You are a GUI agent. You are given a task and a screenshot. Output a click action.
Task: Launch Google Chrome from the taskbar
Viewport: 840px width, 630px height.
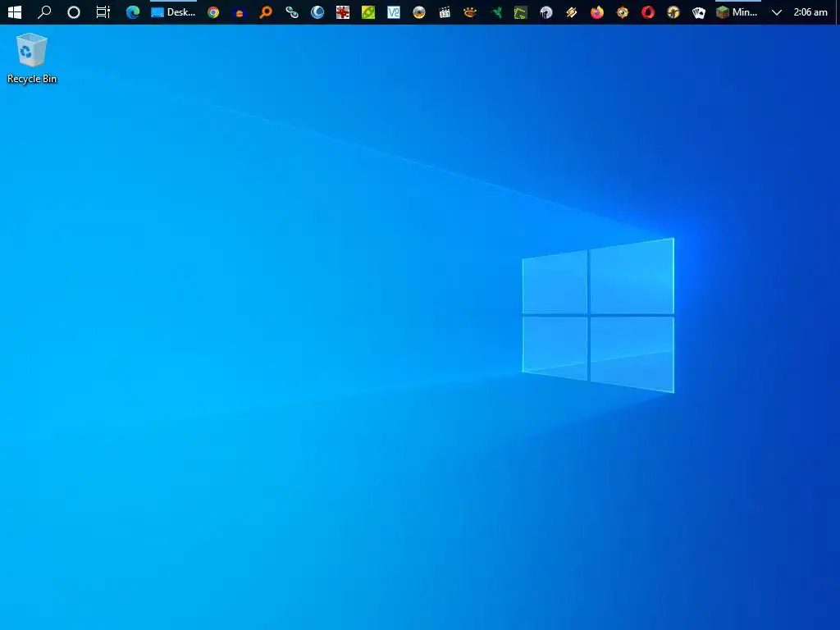[213, 11]
